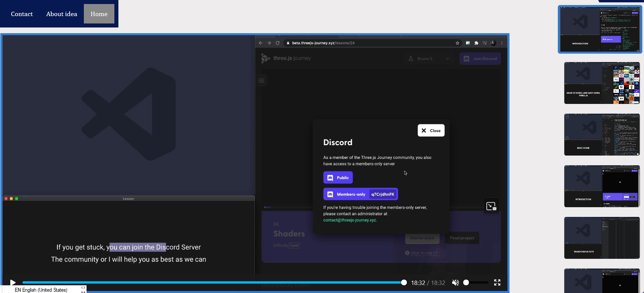Click the browser reload icon
The width and height of the screenshot is (644, 293).
pos(277,43)
